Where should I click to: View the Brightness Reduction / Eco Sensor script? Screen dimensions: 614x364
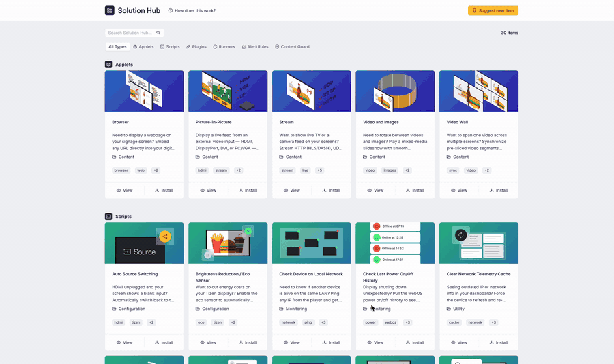208,342
